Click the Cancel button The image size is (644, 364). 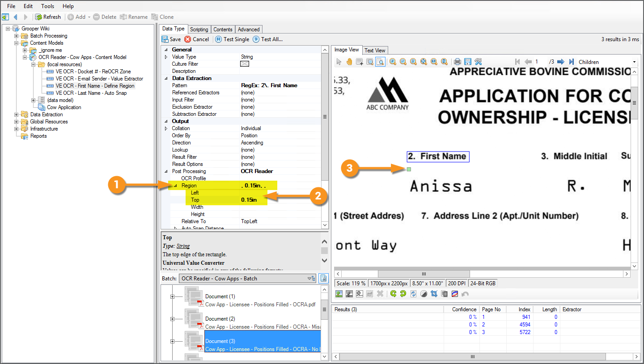197,39
